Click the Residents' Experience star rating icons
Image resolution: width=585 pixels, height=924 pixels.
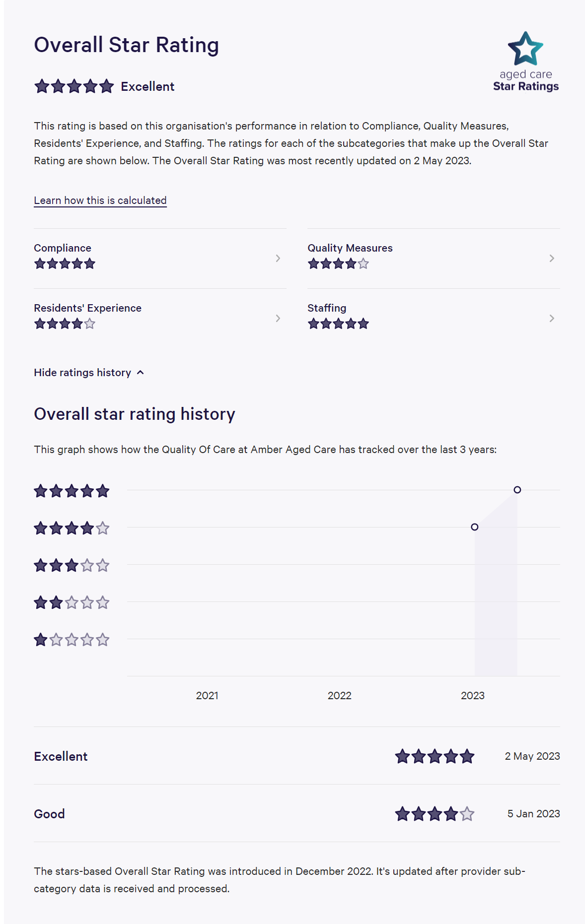(x=65, y=324)
